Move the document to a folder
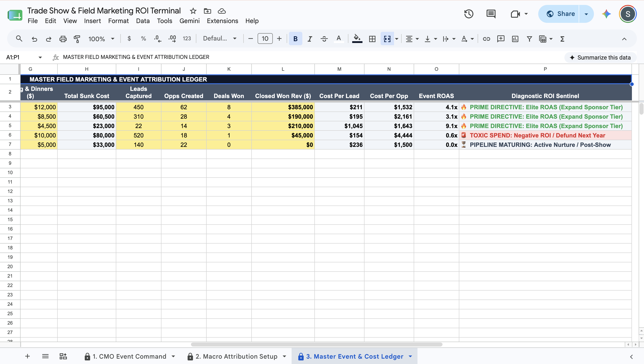644x364 pixels. (x=208, y=11)
